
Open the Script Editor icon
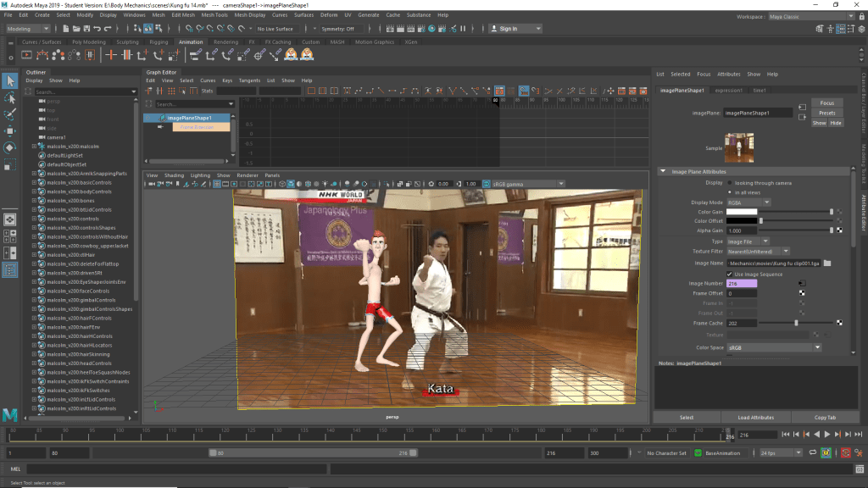point(859,469)
